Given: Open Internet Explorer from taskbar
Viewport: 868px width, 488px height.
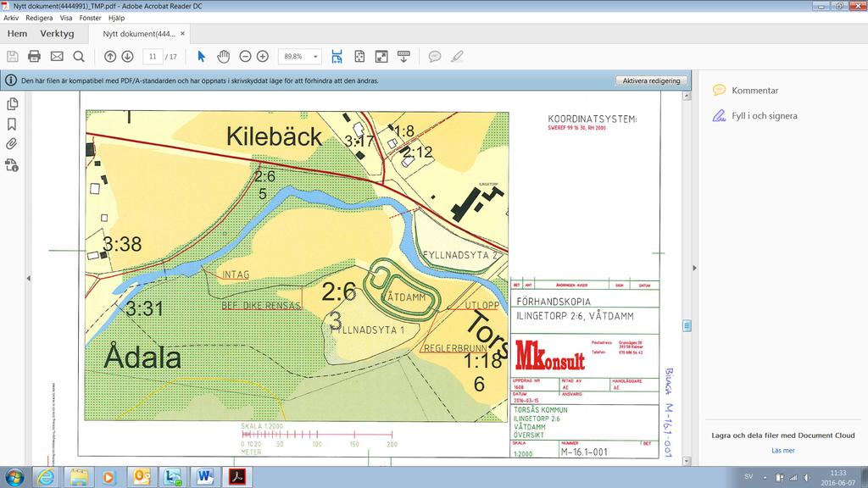Looking at the screenshot, I should click(x=46, y=477).
